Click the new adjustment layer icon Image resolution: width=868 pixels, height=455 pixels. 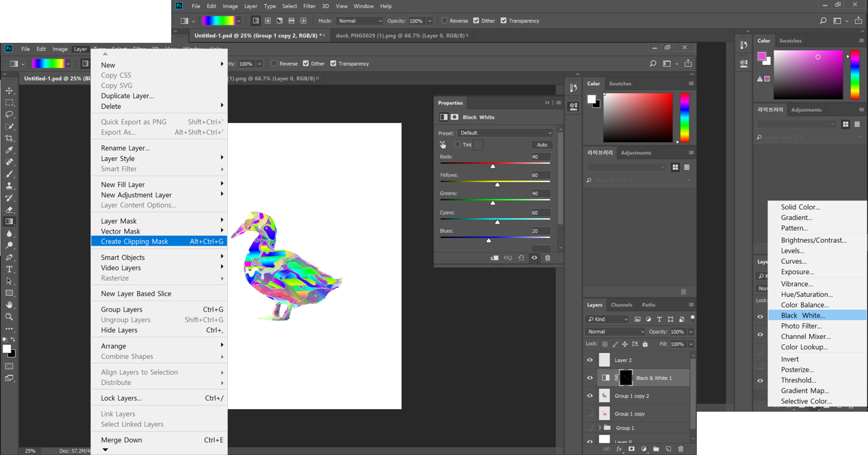pyautogui.click(x=644, y=449)
